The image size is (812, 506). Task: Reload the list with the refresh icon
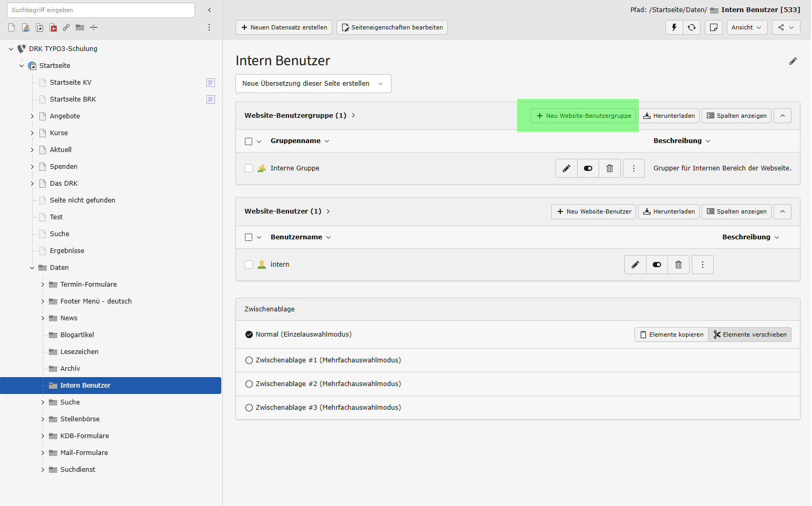692,27
